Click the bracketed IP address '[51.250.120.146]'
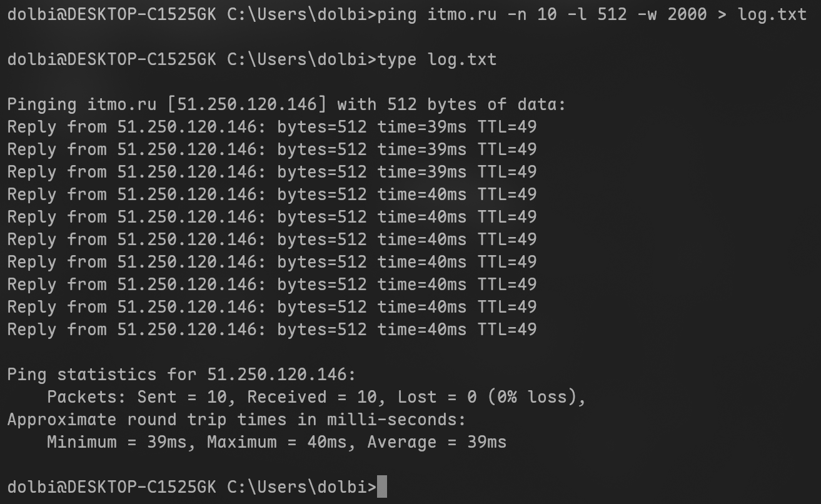821x504 pixels. [247, 104]
